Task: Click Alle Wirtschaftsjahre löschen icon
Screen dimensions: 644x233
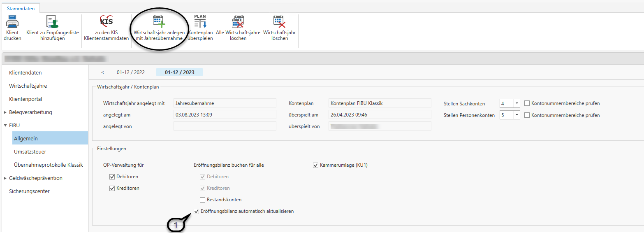Action: point(238,21)
